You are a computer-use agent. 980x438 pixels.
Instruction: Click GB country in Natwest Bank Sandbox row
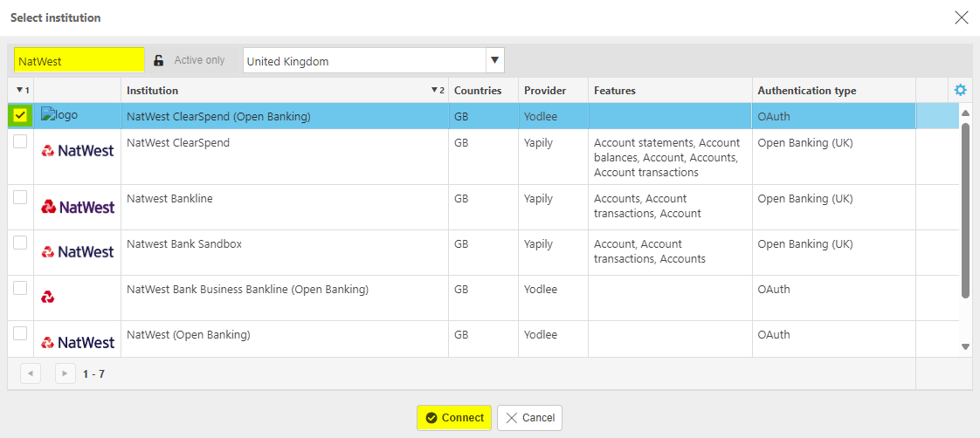(x=461, y=244)
